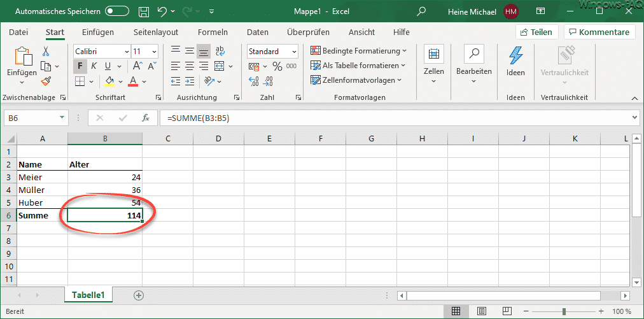
Task: Switch to Normal view in status bar
Action: pyautogui.click(x=456, y=311)
